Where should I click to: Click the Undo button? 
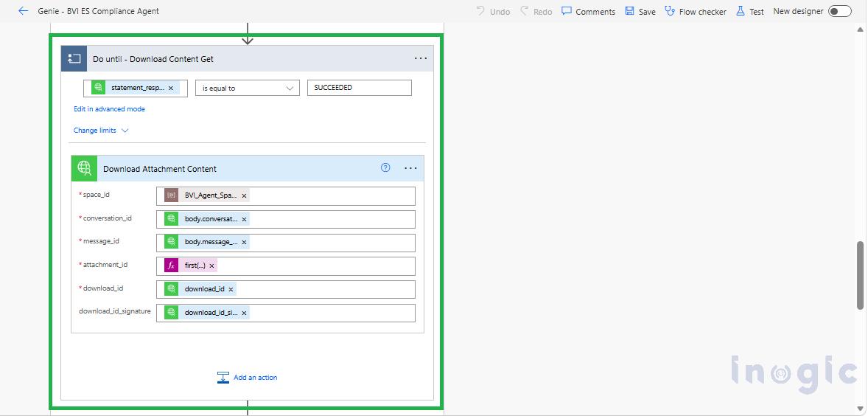tap(493, 11)
